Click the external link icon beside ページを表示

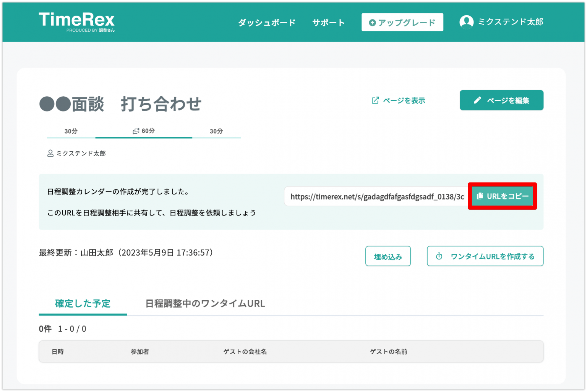[375, 100]
